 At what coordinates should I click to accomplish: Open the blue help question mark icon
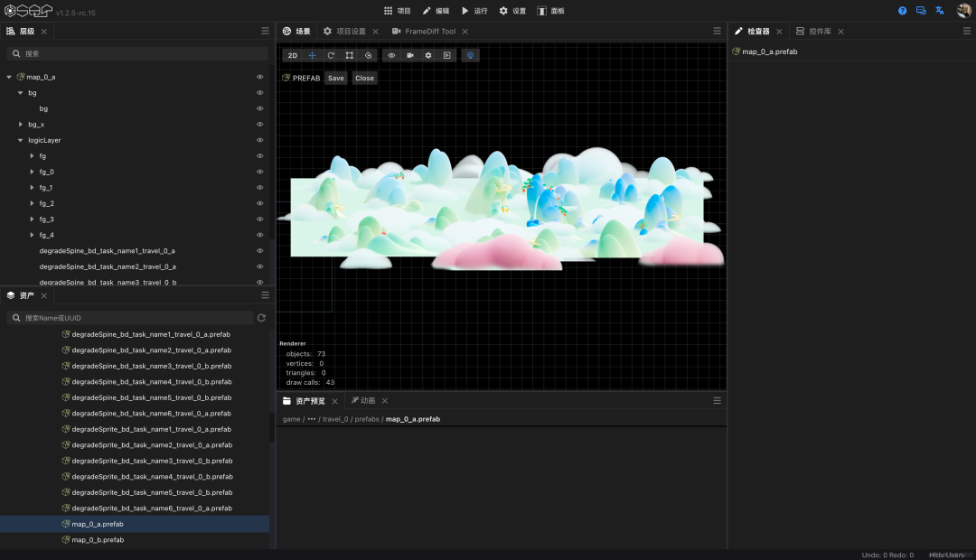pyautogui.click(x=903, y=11)
